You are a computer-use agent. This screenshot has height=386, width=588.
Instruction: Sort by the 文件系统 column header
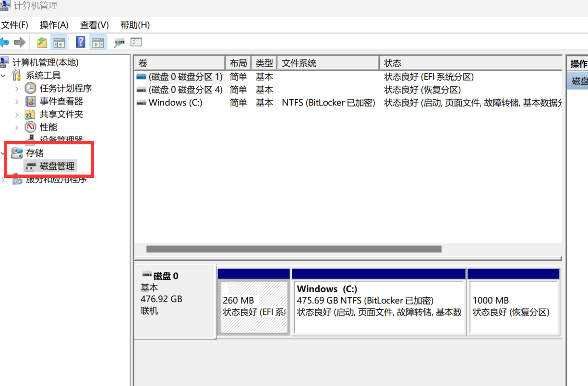pos(328,63)
